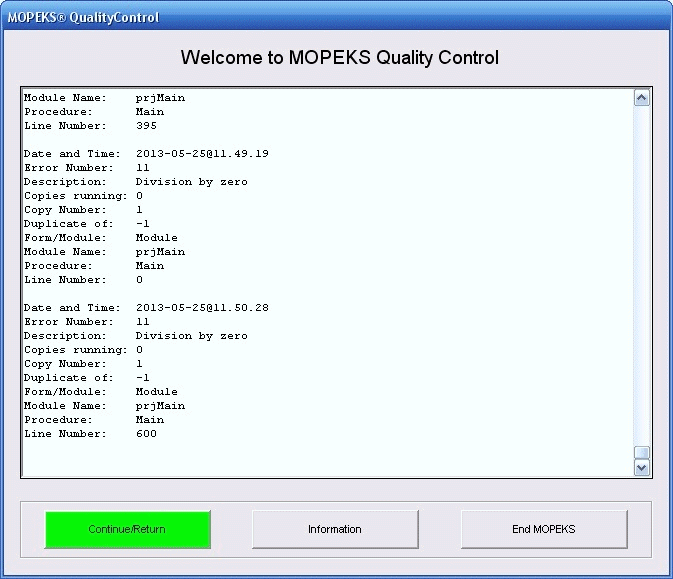Click the heading Welcome to MOPEKS Quality Control
The height and width of the screenshot is (579, 673).
click(x=340, y=58)
